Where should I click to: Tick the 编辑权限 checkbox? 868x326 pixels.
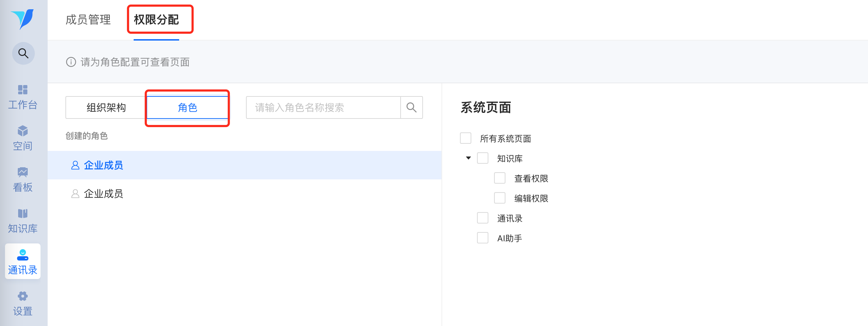[500, 198]
